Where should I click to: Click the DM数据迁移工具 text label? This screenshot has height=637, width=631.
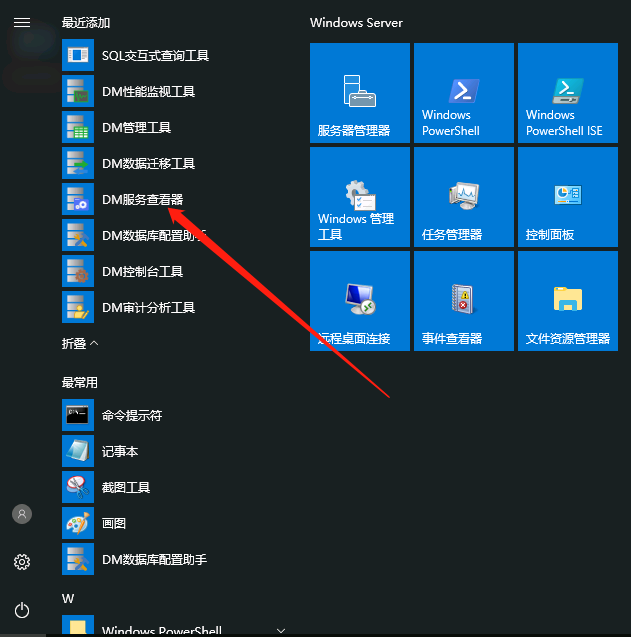148,163
